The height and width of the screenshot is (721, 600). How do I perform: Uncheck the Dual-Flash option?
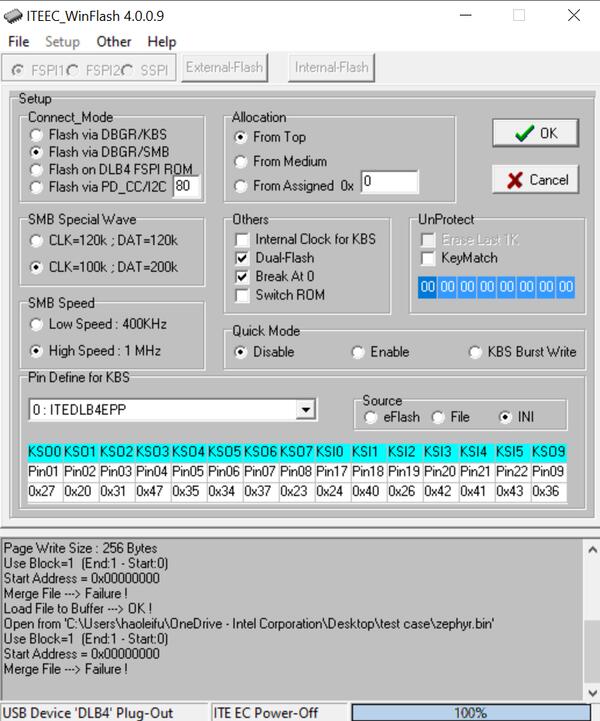[x=242, y=258]
